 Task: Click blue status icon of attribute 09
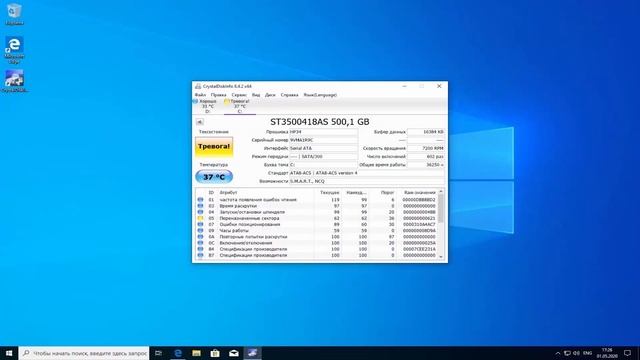[x=200, y=230]
